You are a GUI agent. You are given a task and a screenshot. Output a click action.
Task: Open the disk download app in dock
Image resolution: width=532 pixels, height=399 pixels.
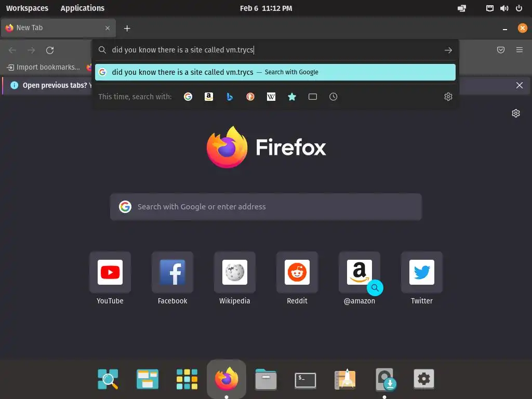(x=385, y=379)
